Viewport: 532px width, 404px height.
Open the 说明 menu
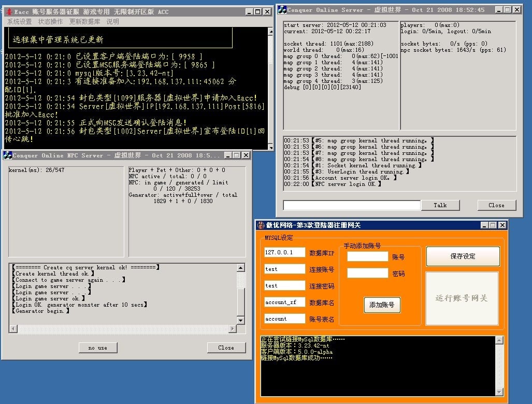(112, 22)
